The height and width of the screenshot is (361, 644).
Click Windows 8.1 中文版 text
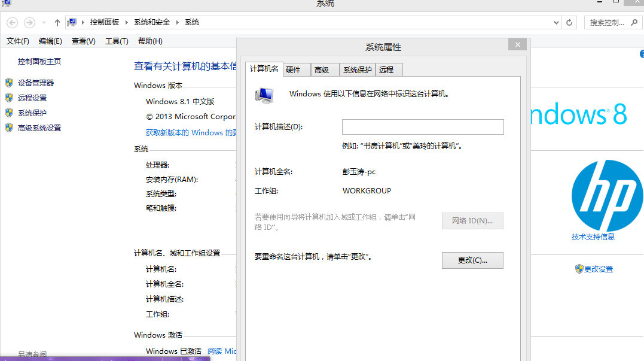[x=180, y=101]
